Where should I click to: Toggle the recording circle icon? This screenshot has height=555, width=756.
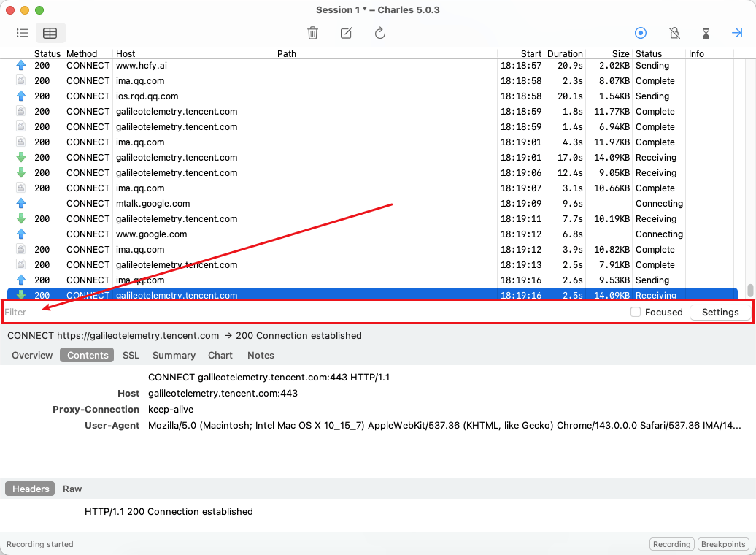(x=641, y=33)
